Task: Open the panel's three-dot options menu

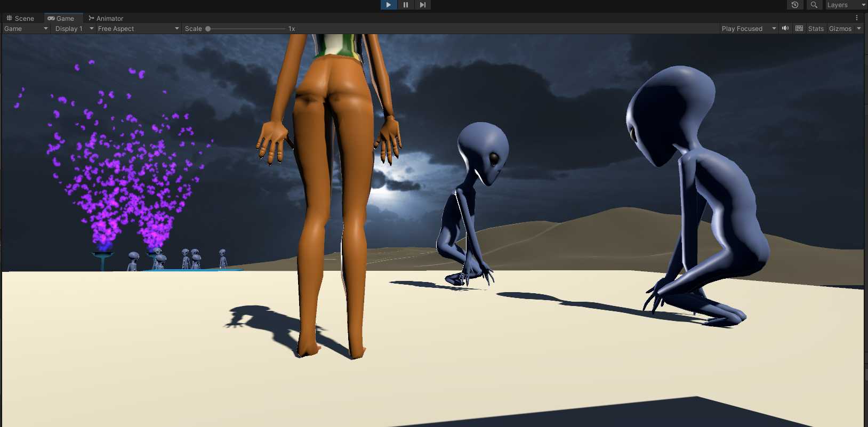Action: pyautogui.click(x=857, y=18)
